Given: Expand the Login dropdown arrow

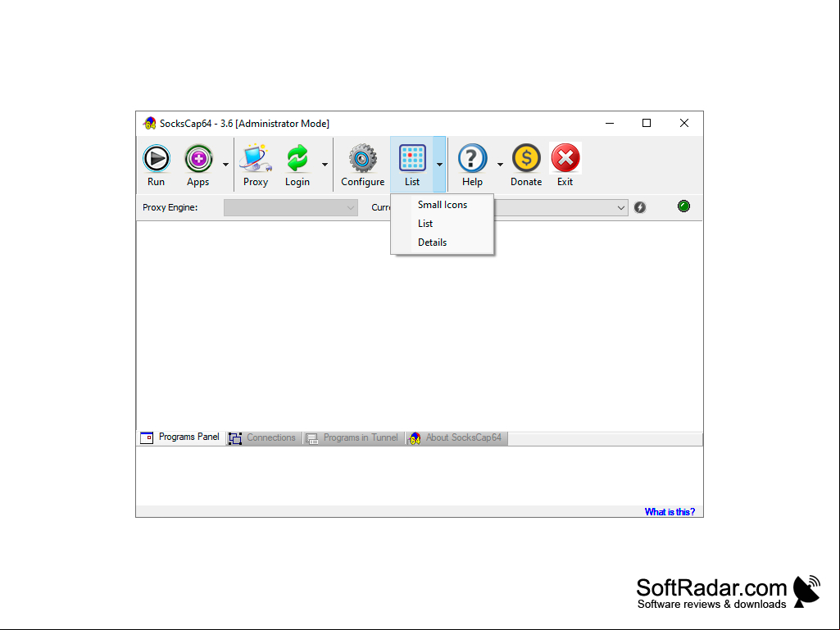Looking at the screenshot, I should point(325,165).
